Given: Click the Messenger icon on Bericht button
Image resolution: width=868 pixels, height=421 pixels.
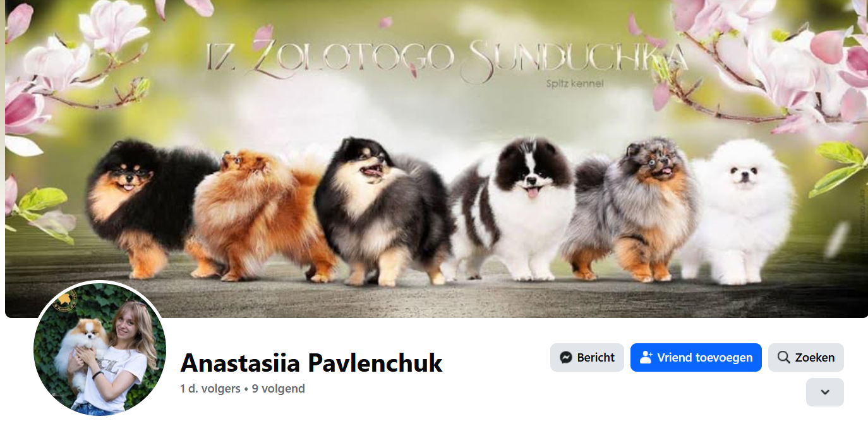Looking at the screenshot, I should coord(567,357).
